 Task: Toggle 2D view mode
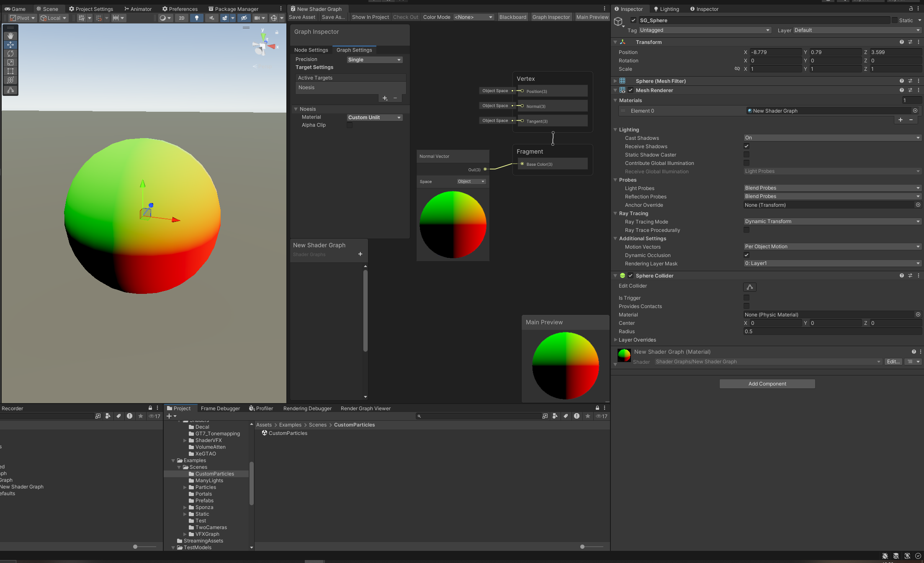(181, 18)
